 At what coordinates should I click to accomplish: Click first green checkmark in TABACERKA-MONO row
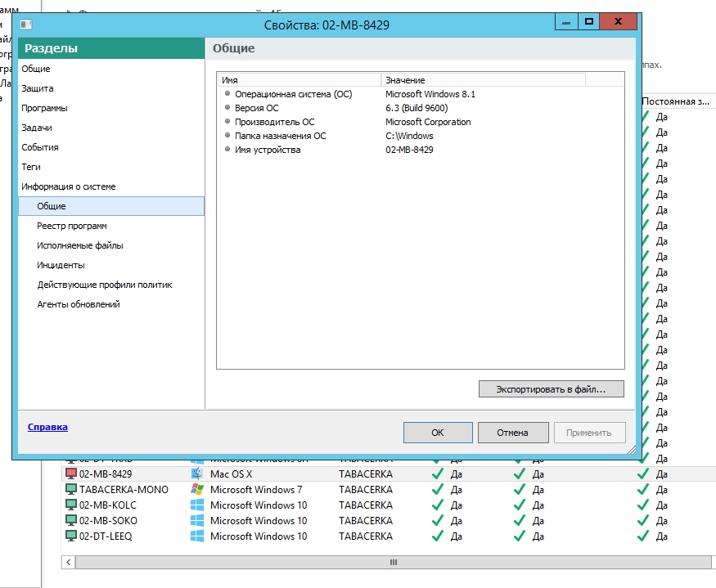(438, 489)
